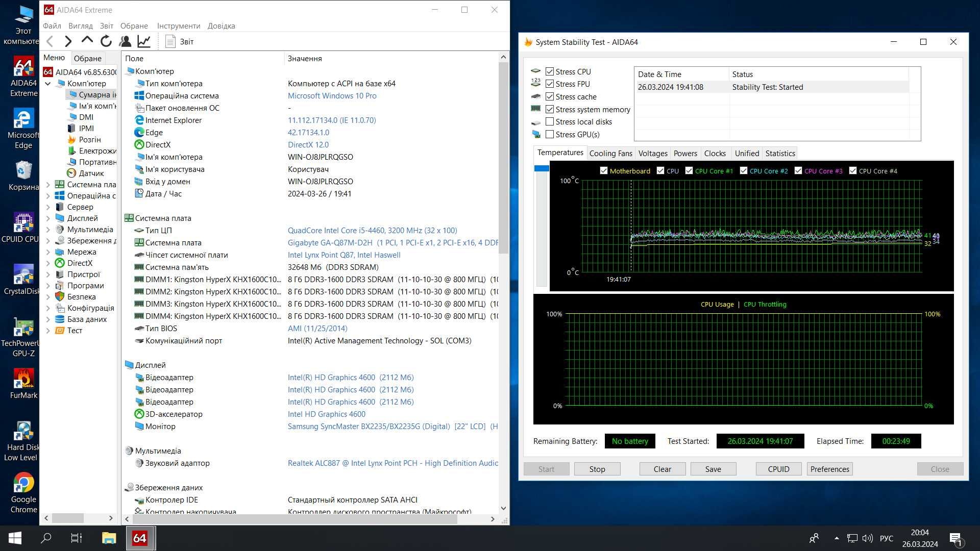Image resolution: width=980 pixels, height=551 pixels.
Task: Expand Мережа tree node
Action: point(48,252)
